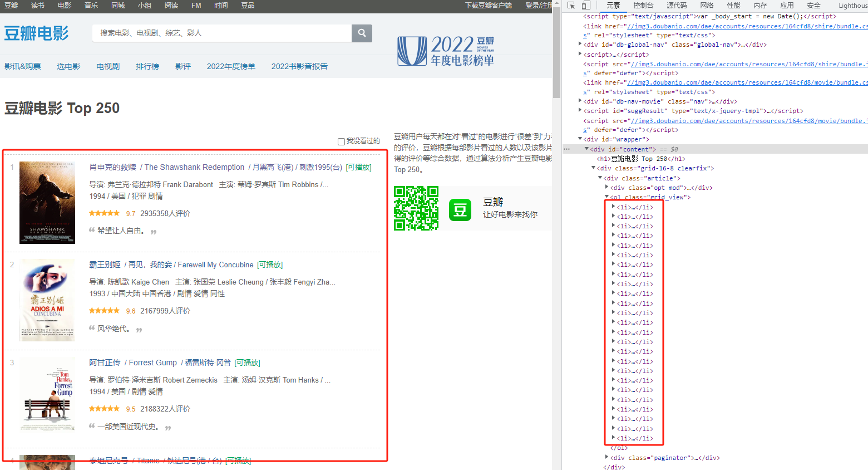Open 音乐 in the top navigation

point(91,6)
